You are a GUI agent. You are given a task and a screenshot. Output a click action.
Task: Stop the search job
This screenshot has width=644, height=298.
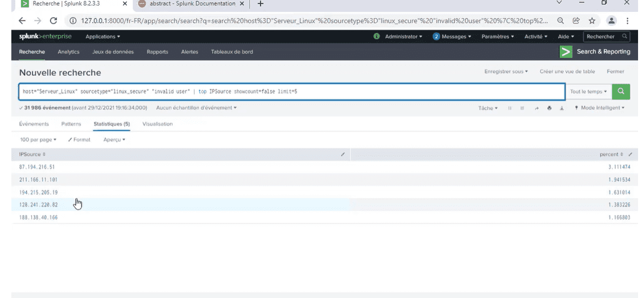point(522,108)
